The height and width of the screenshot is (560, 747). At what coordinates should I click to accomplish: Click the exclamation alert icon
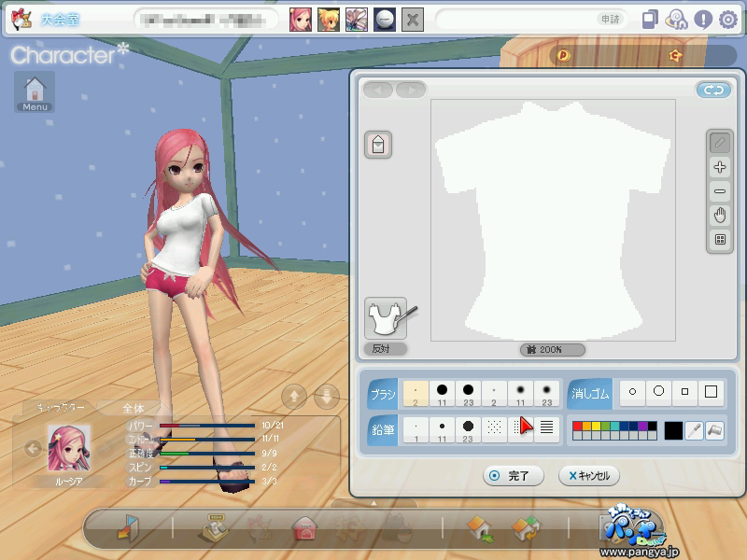(703, 20)
